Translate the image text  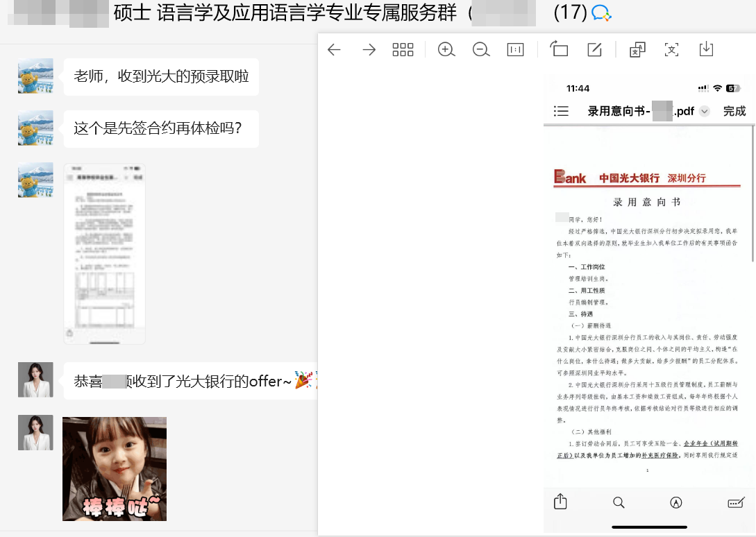click(x=637, y=49)
